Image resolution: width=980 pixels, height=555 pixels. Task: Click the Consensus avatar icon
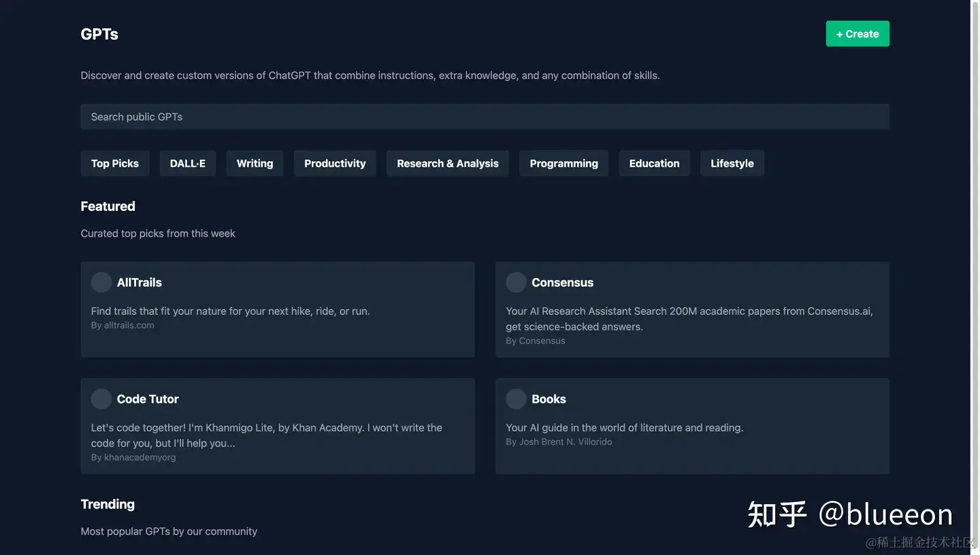click(x=516, y=282)
